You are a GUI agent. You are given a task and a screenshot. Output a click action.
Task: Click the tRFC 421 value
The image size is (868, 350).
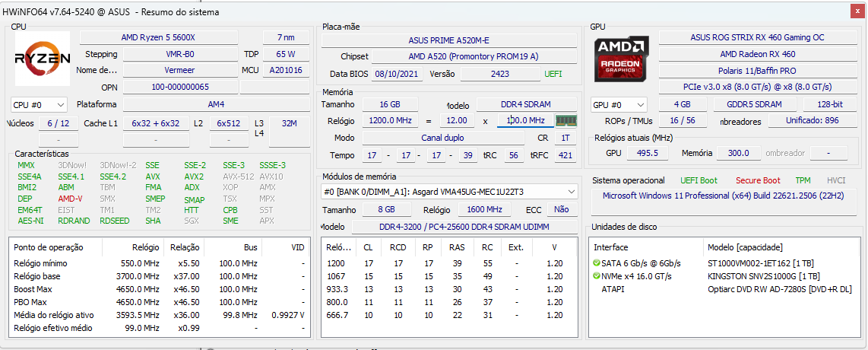pos(565,155)
